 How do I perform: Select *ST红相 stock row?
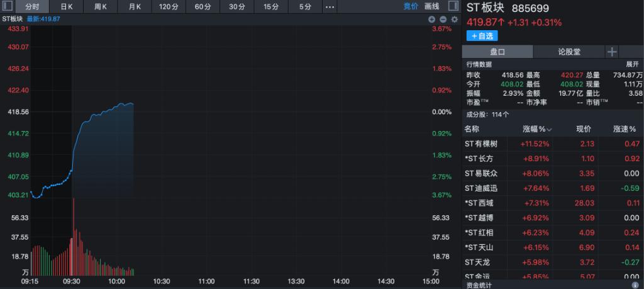(553, 233)
